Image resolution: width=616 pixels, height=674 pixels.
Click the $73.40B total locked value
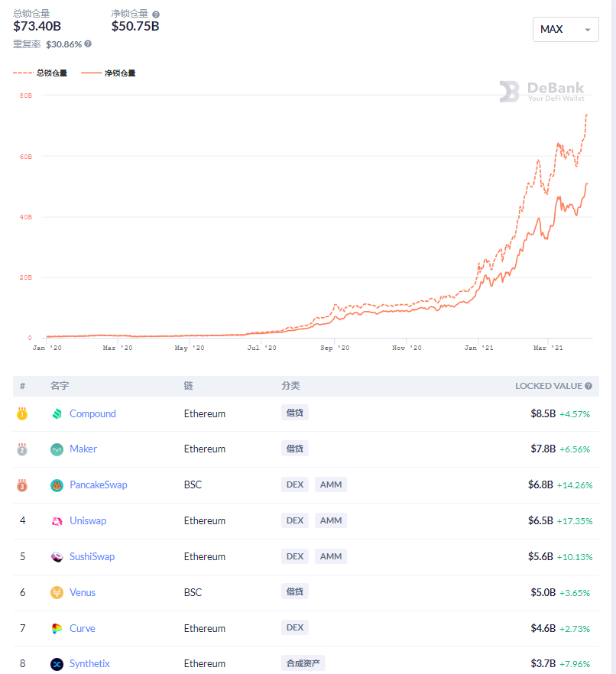pos(37,26)
